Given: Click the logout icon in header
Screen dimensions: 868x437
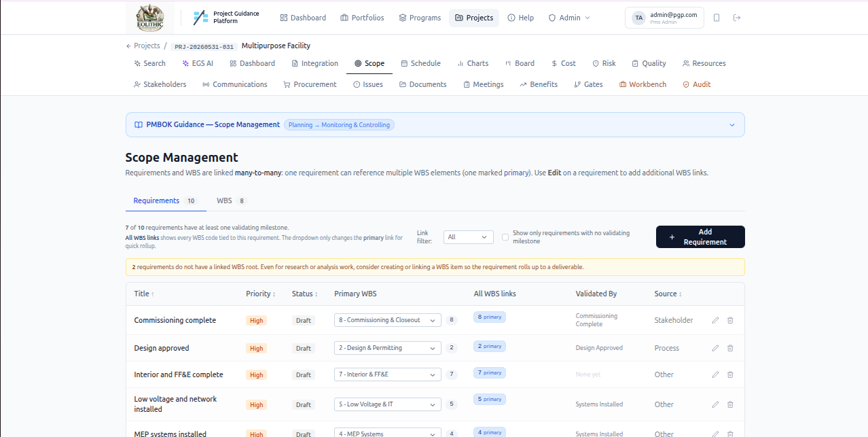Looking at the screenshot, I should tap(737, 18).
